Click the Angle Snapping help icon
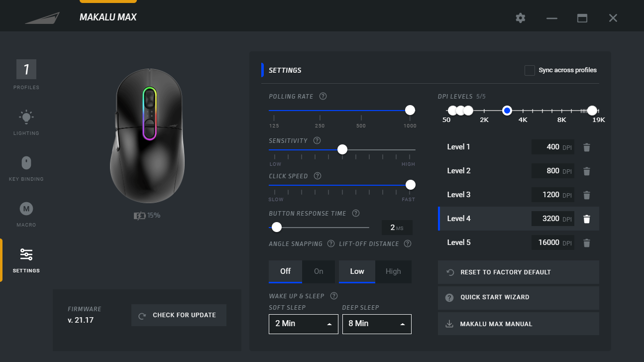This screenshot has width=644, height=362. click(331, 243)
